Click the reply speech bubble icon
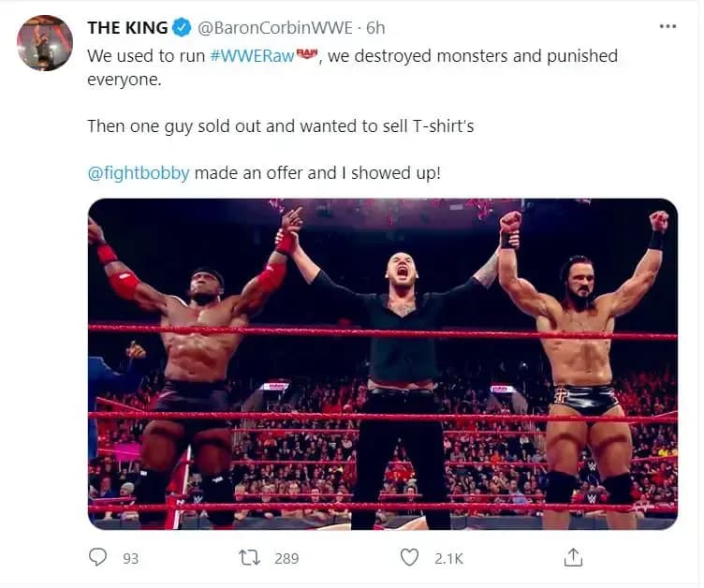 tap(98, 557)
